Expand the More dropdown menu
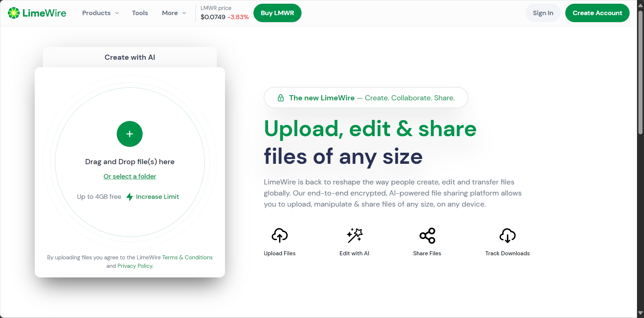Image resolution: width=644 pixels, height=318 pixels. [x=174, y=13]
